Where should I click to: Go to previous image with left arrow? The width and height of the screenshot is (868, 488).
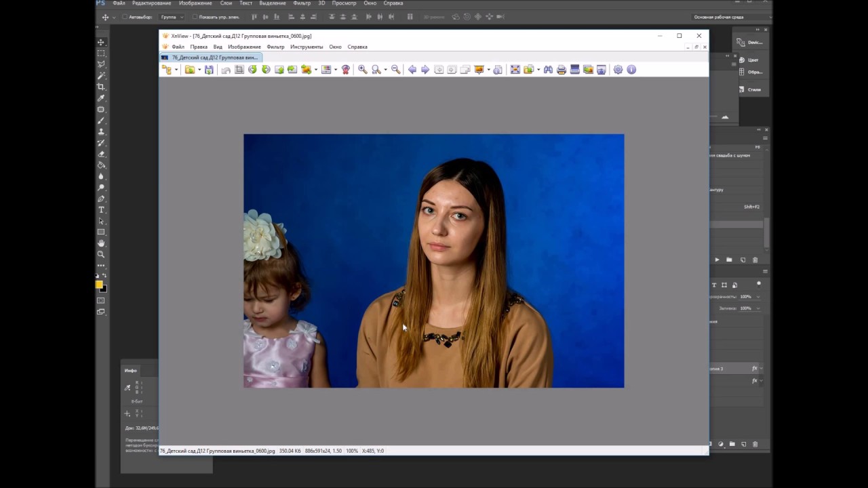coord(412,70)
